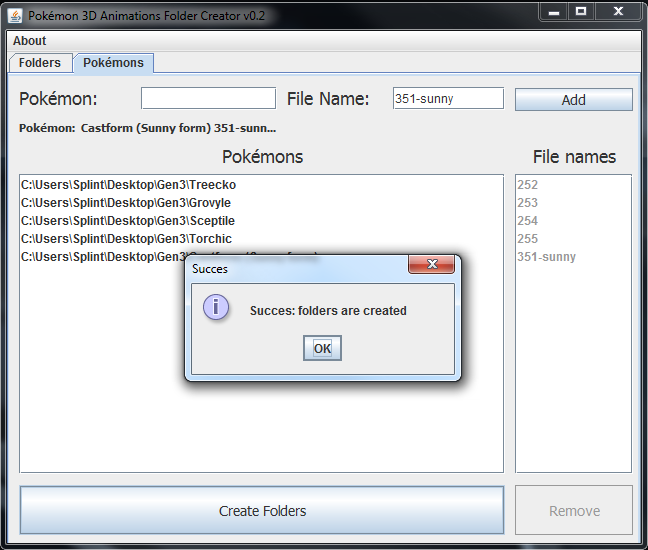The width and height of the screenshot is (648, 550).
Task: Select 351-sunny in File names list
Action: (x=573, y=257)
